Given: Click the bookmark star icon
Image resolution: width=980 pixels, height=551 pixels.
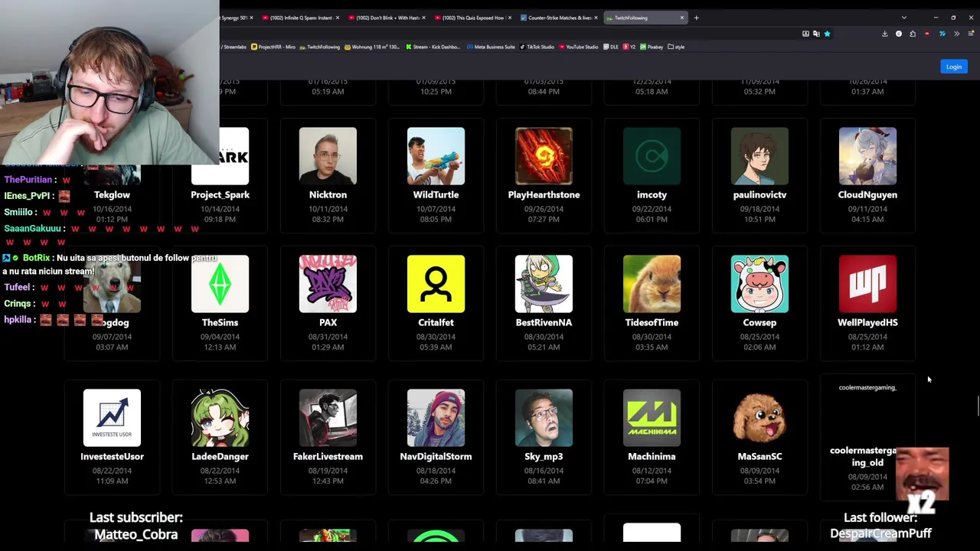Looking at the screenshot, I should coord(827,34).
